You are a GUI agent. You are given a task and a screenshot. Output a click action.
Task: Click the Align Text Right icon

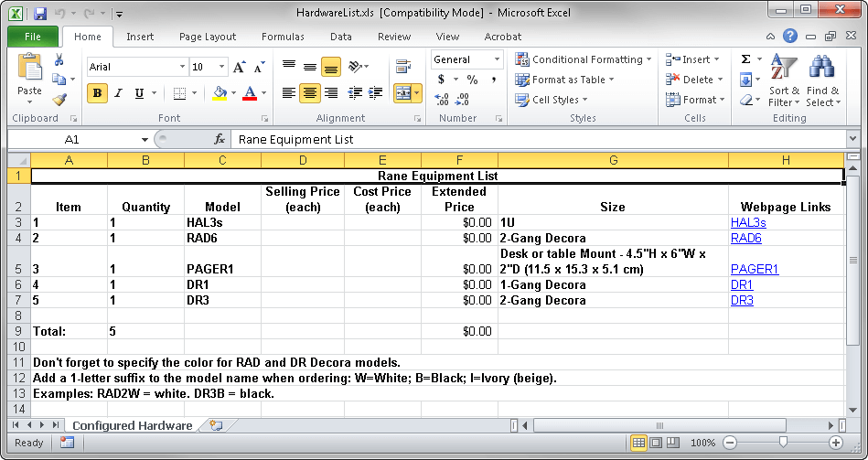coord(330,93)
